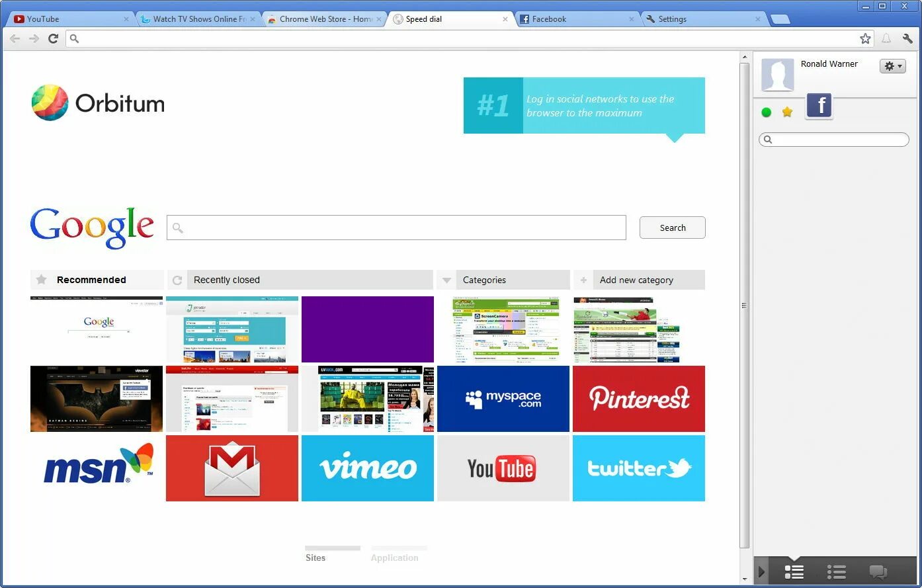Open the YouTube tile
This screenshot has width=922, height=588.
503,468
